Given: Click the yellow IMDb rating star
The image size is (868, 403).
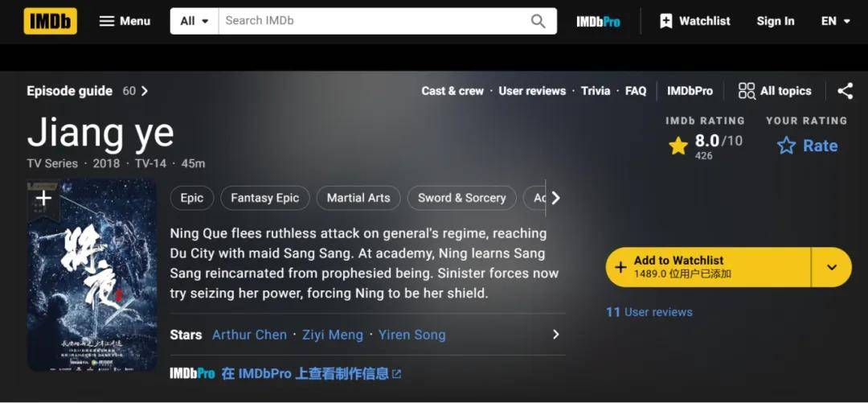Looking at the screenshot, I should pyautogui.click(x=678, y=146).
